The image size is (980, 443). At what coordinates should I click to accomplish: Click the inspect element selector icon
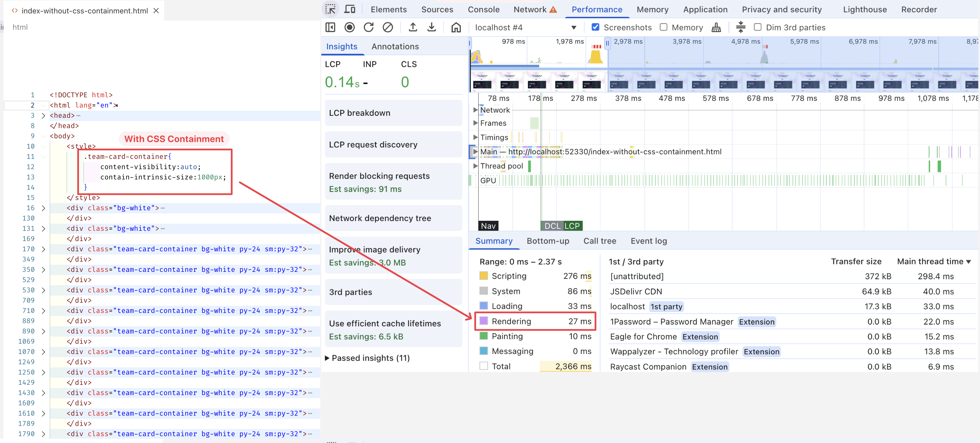click(330, 9)
